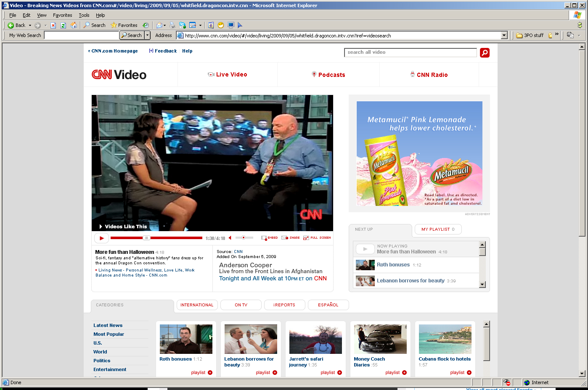Click the Metamucil Pink Lemonade advertisement

pos(419,153)
